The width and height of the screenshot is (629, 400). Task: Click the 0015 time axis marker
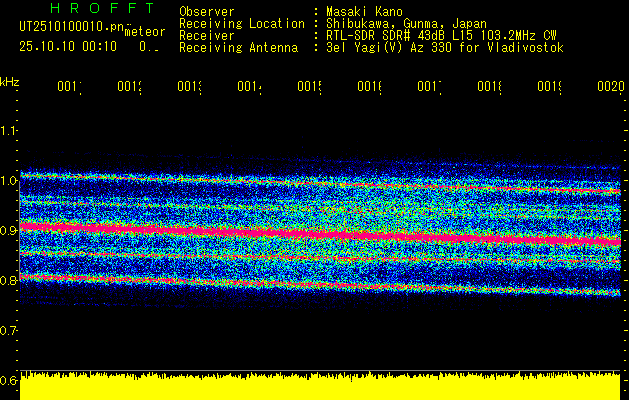point(309,86)
